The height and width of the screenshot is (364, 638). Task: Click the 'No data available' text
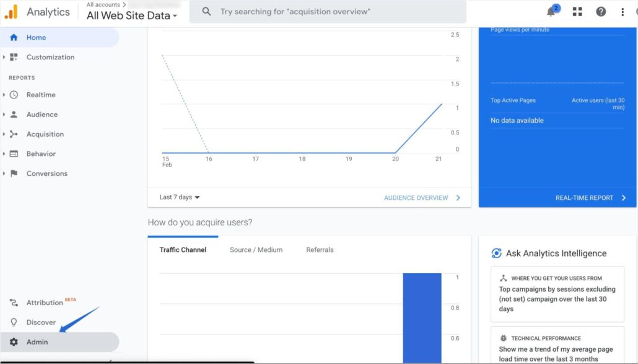coord(517,120)
